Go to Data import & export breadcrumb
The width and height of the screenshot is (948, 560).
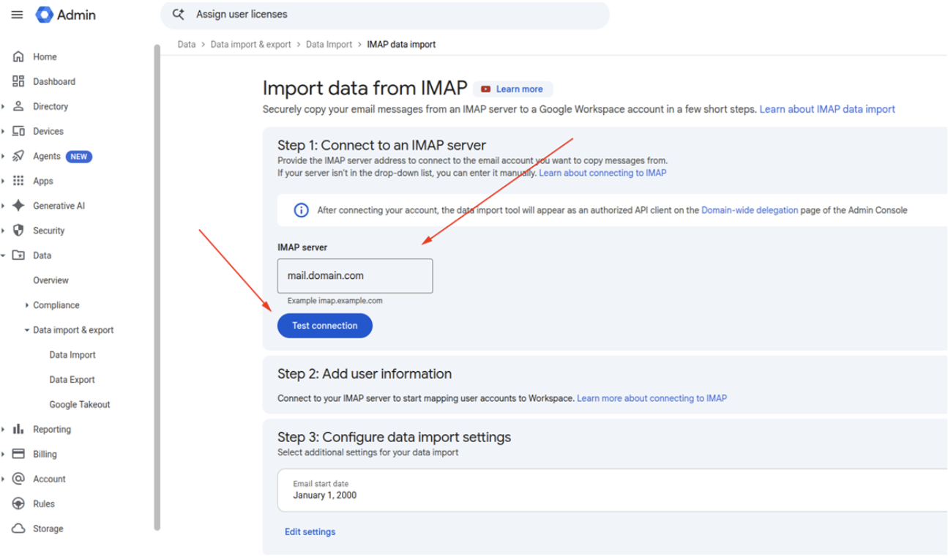[251, 45]
